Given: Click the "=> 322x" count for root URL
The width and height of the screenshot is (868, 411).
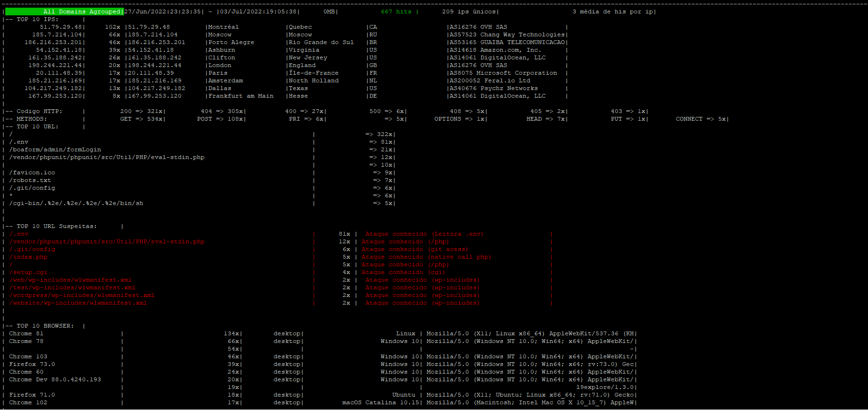Looking at the screenshot, I should [379, 134].
